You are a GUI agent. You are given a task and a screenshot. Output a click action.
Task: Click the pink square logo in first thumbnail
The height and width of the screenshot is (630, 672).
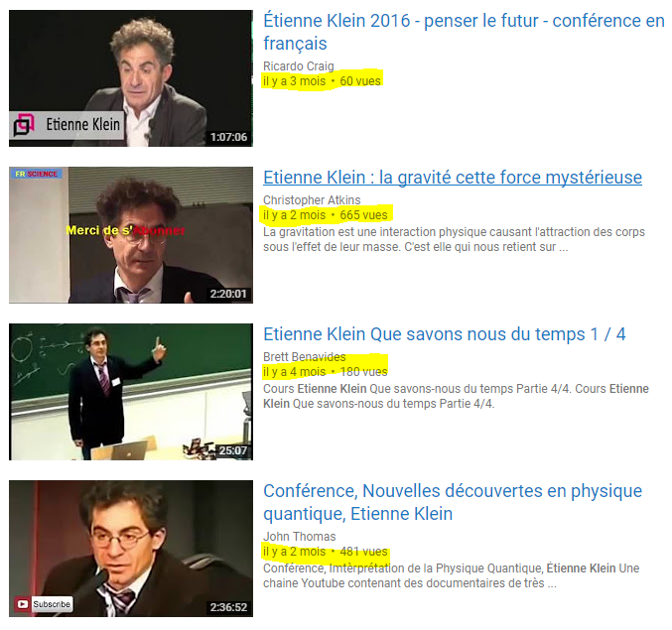[24, 125]
